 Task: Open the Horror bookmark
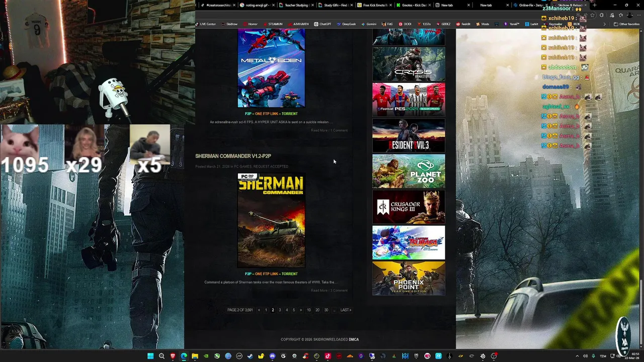coord(251,24)
